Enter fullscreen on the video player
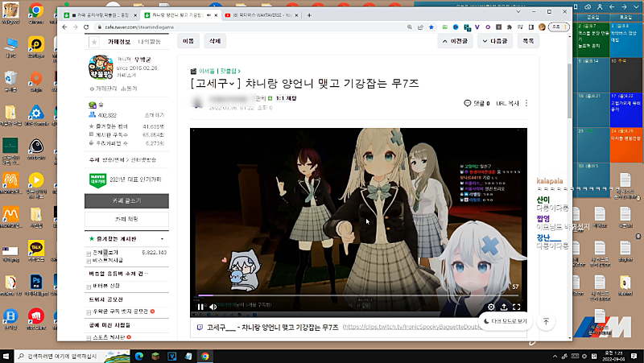This screenshot has width=644, height=363. tap(517, 307)
